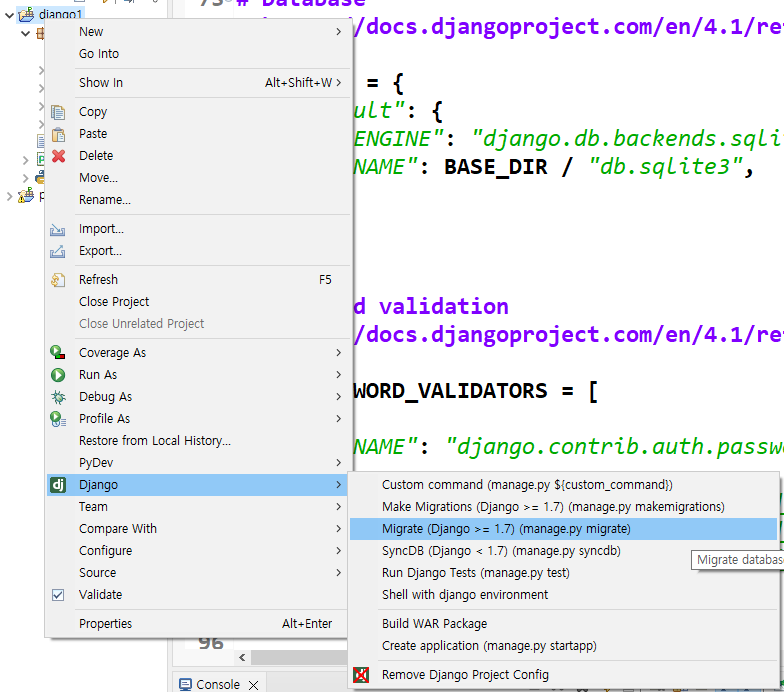Screen dimensions: 784x692
Task: Click the Debug As bug icon
Action: (58, 397)
